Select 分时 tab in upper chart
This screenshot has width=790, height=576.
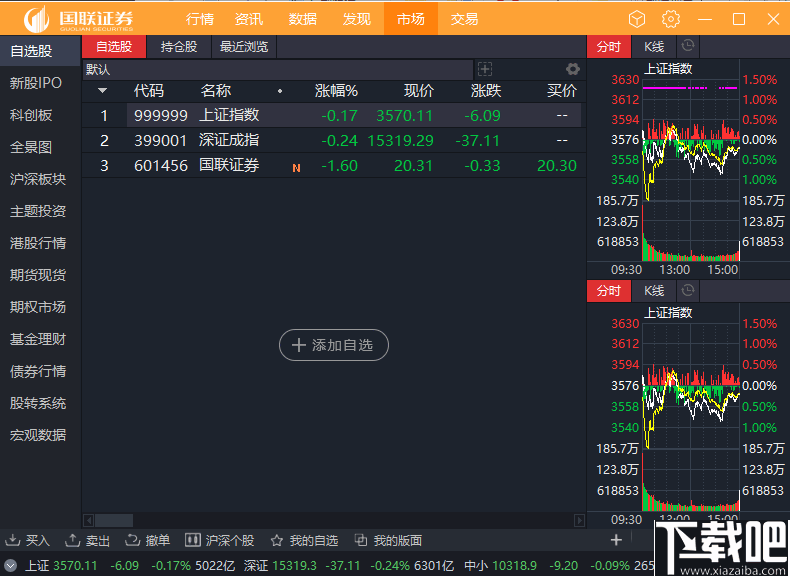(x=609, y=47)
